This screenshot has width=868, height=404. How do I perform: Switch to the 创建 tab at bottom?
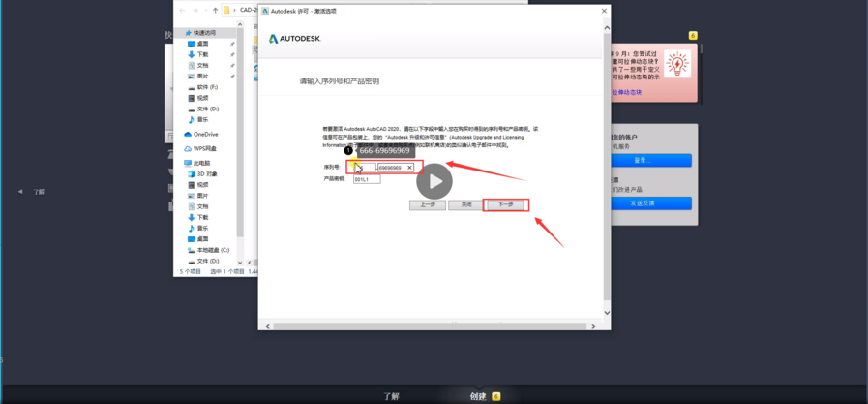[478, 396]
